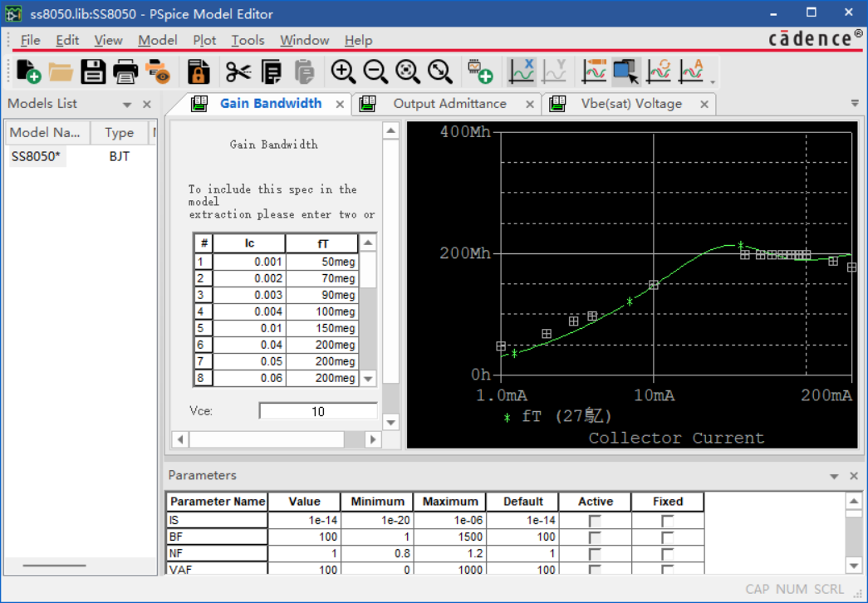Open the Model menu

click(x=158, y=41)
